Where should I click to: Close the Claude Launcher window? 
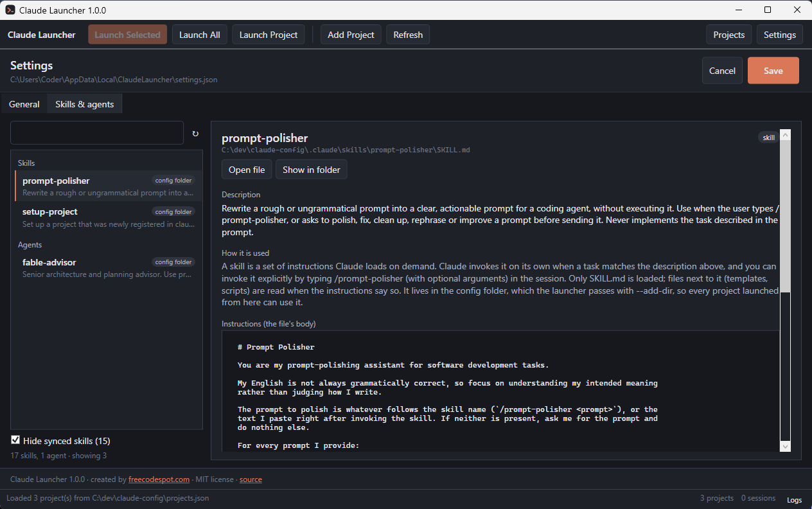tap(797, 10)
